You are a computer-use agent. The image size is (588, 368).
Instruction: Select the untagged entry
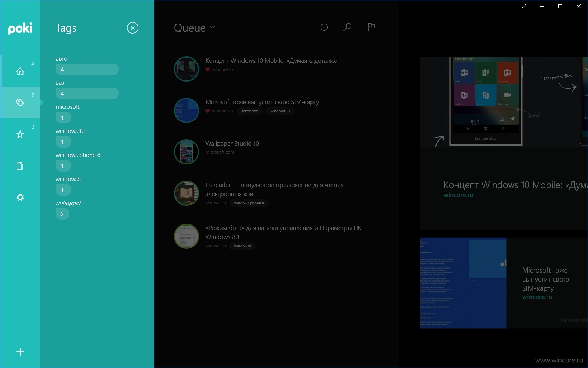(68, 203)
